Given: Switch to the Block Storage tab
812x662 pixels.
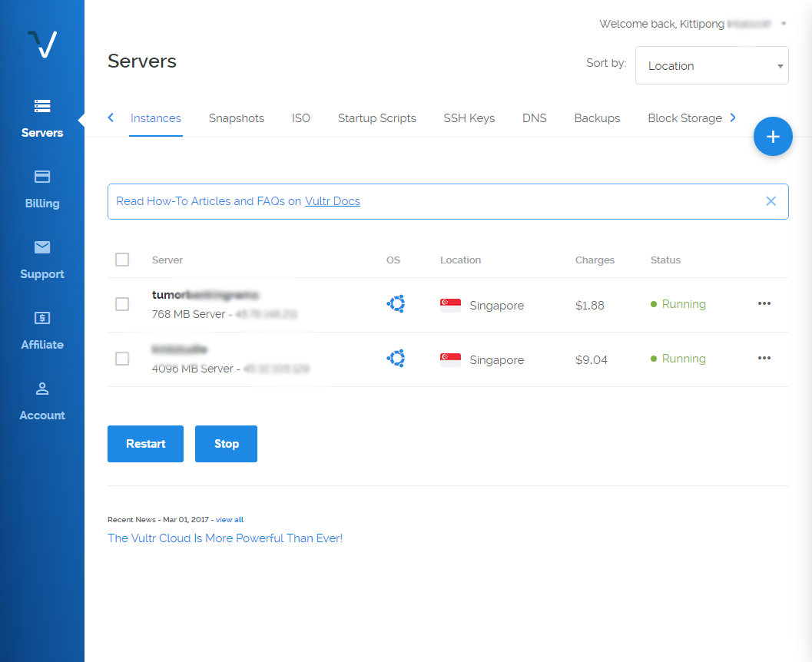Looking at the screenshot, I should tap(684, 118).
